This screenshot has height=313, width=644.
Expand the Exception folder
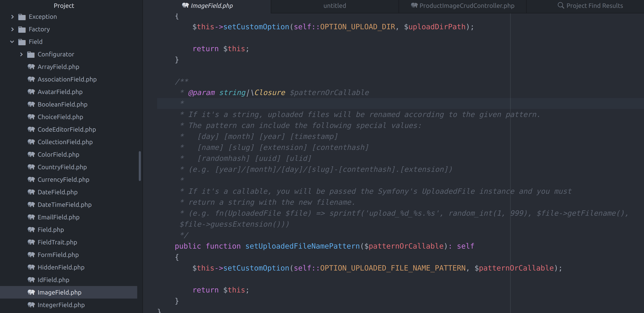pos(13,17)
